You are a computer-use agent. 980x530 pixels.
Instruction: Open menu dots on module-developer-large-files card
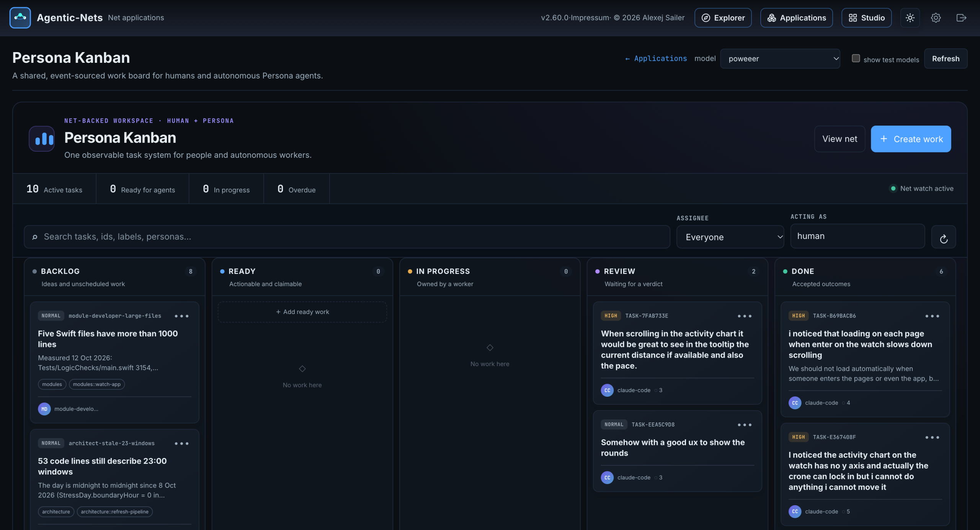click(x=181, y=316)
